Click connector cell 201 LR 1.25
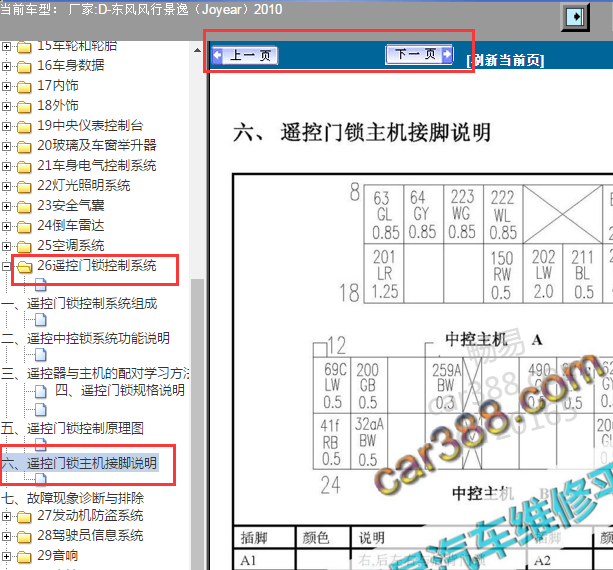The width and height of the screenshot is (613, 570). (384, 274)
